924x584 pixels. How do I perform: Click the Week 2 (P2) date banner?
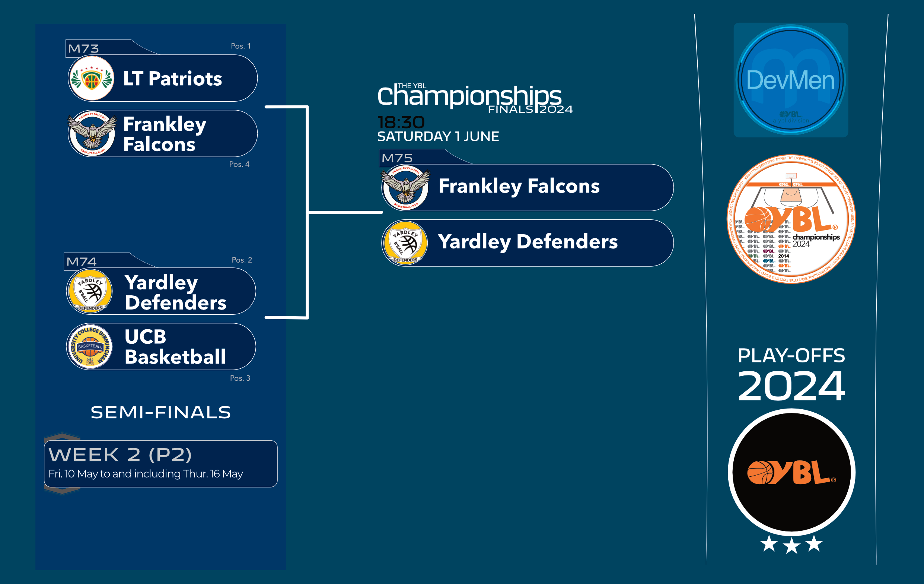pos(161,464)
